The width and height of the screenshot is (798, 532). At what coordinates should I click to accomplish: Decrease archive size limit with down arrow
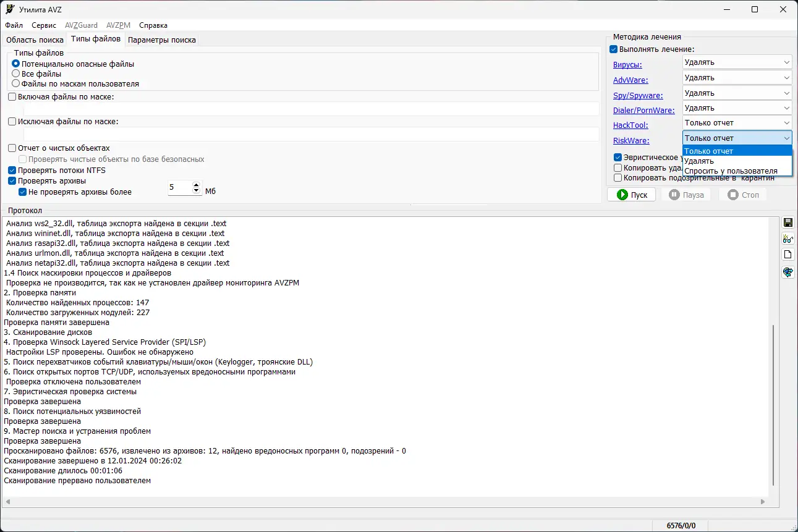[197, 192]
